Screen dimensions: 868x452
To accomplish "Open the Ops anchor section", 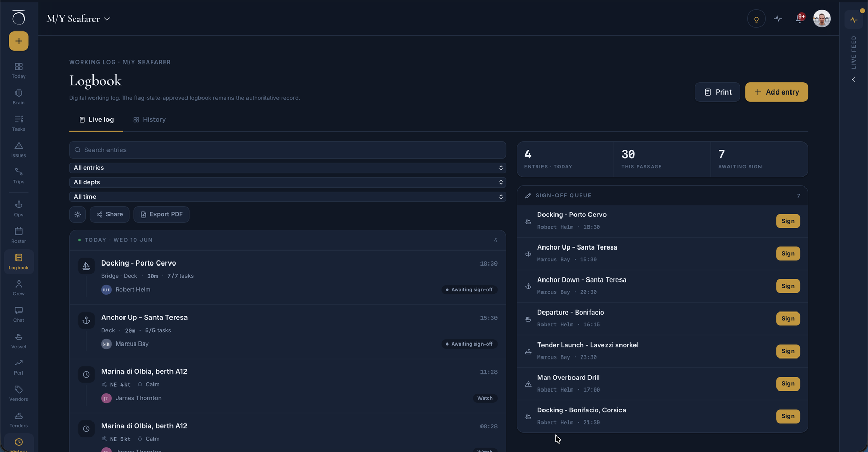I will (19, 209).
